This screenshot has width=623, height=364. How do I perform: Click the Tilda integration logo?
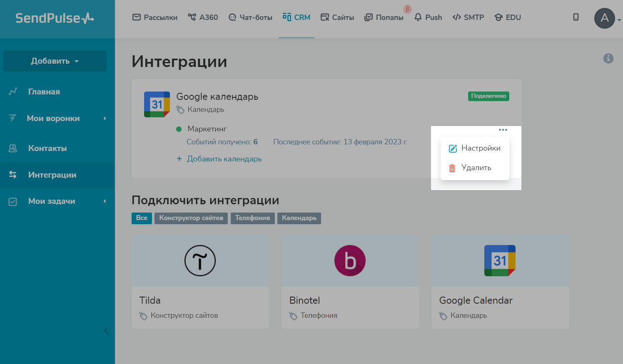(x=200, y=261)
